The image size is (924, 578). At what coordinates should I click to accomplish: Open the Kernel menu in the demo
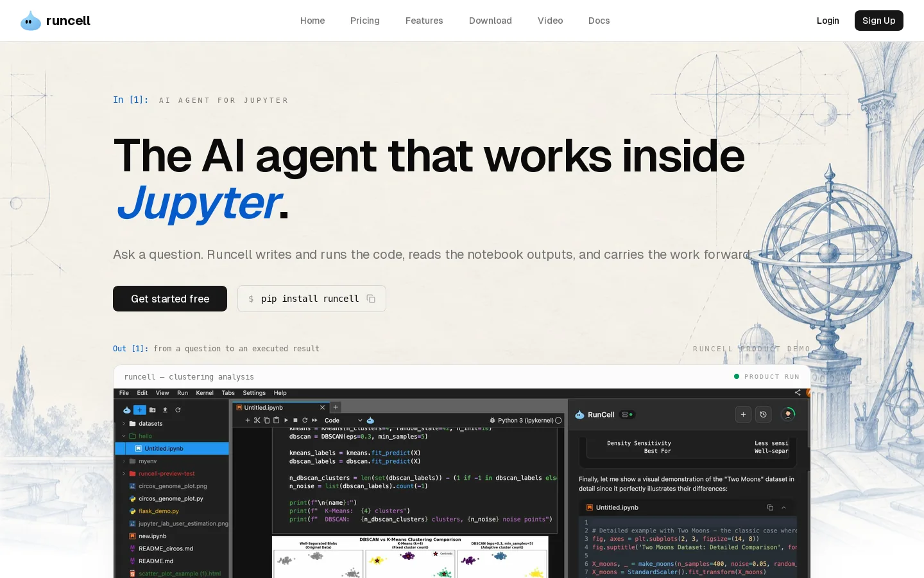pyautogui.click(x=205, y=393)
